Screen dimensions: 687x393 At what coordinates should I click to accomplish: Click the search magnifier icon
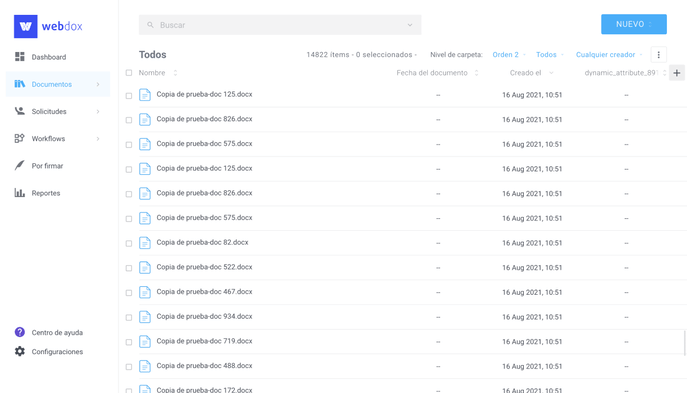[150, 25]
